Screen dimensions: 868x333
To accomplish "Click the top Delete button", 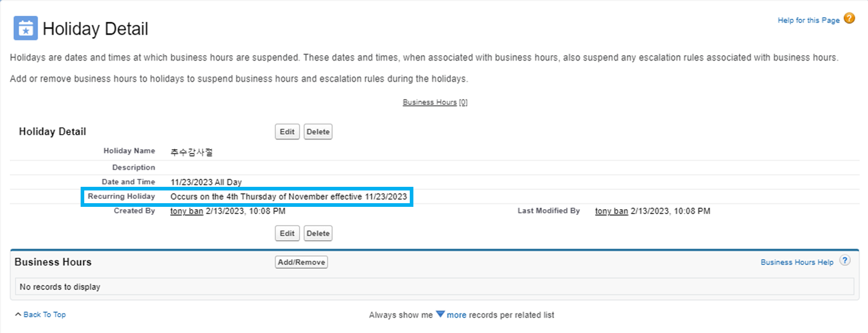I will tap(318, 132).
